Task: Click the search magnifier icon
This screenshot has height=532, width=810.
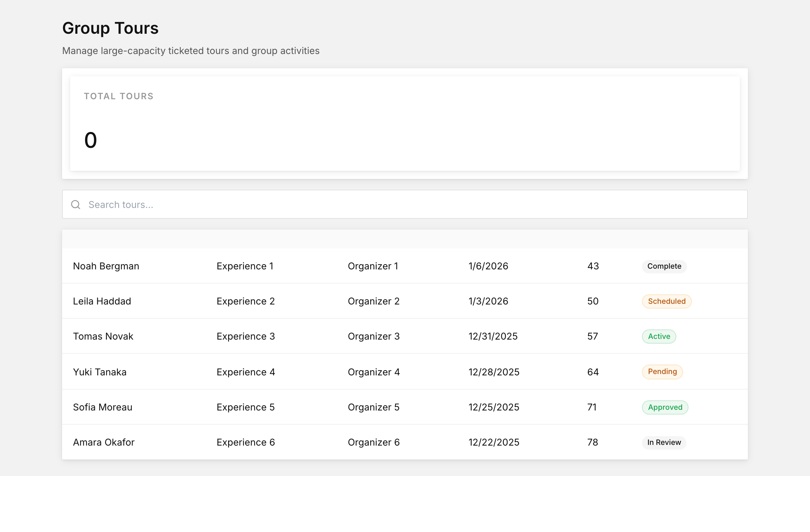Action: (x=76, y=205)
